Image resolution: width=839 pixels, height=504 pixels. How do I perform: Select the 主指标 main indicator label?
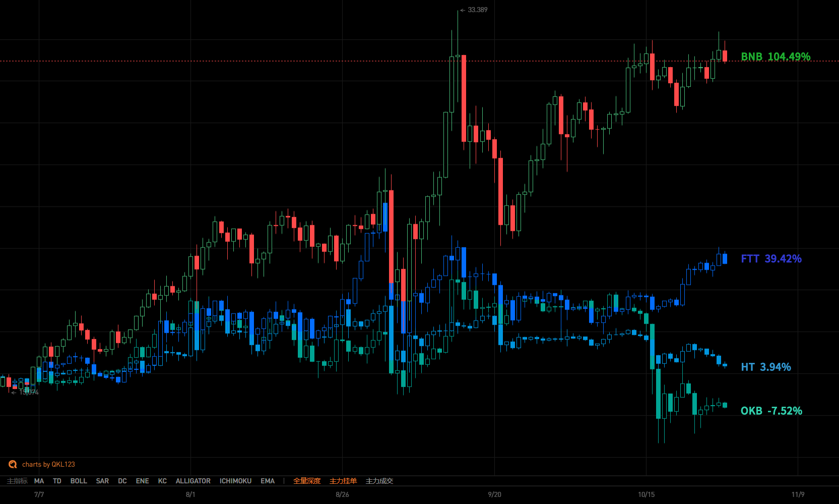click(x=17, y=481)
